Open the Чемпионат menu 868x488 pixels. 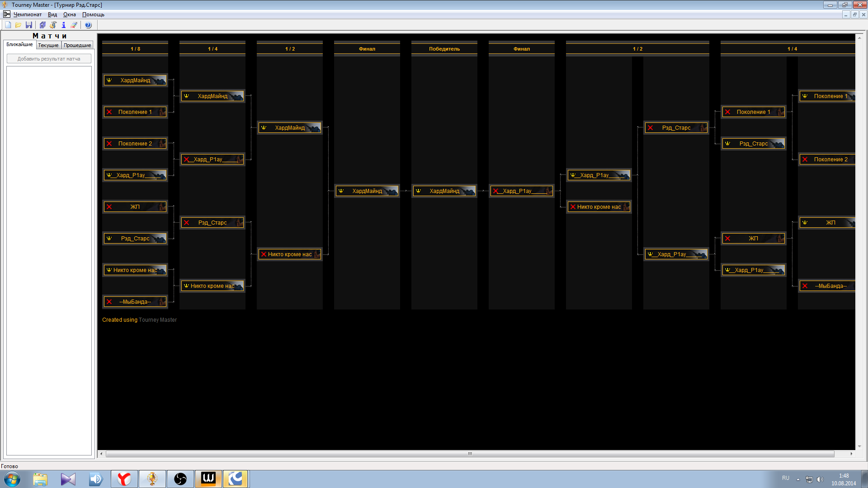pyautogui.click(x=28, y=14)
